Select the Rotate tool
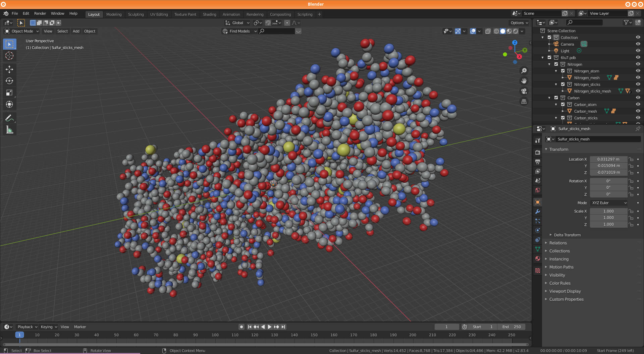 (9, 81)
